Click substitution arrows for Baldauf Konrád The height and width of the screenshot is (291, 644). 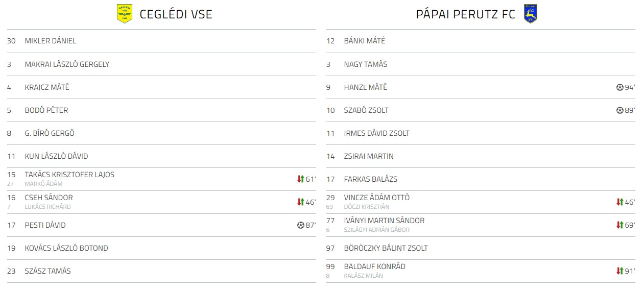(x=619, y=271)
